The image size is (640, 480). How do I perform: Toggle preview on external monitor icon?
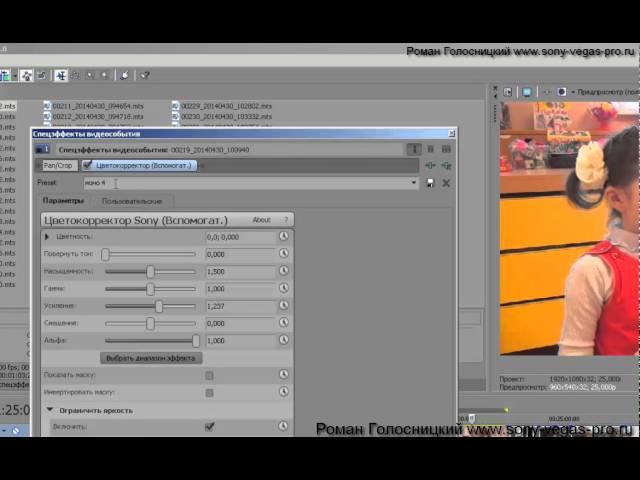[527, 92]
